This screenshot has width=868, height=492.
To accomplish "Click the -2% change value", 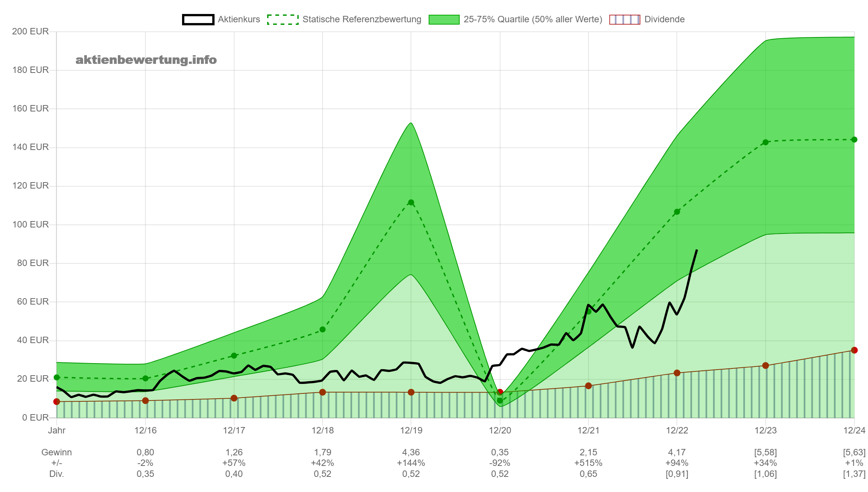I will (x=145, y=463).
